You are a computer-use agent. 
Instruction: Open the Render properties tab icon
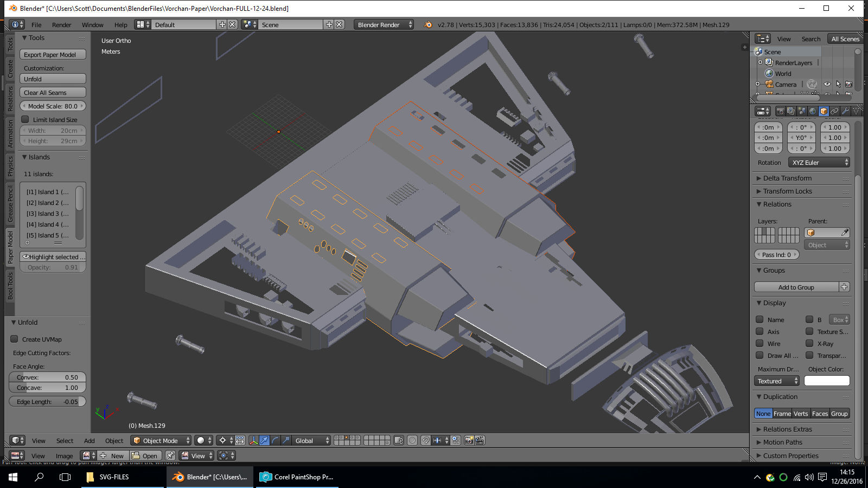(x=781, y=111)
